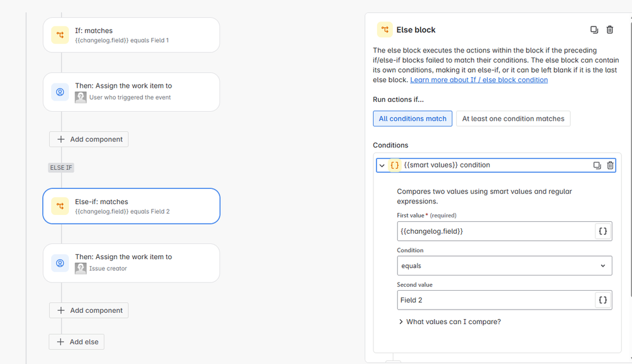This screenshot has width=632, height=364.
Task: Click the Else block header branch icon
Action: click(x=385, y=30)
